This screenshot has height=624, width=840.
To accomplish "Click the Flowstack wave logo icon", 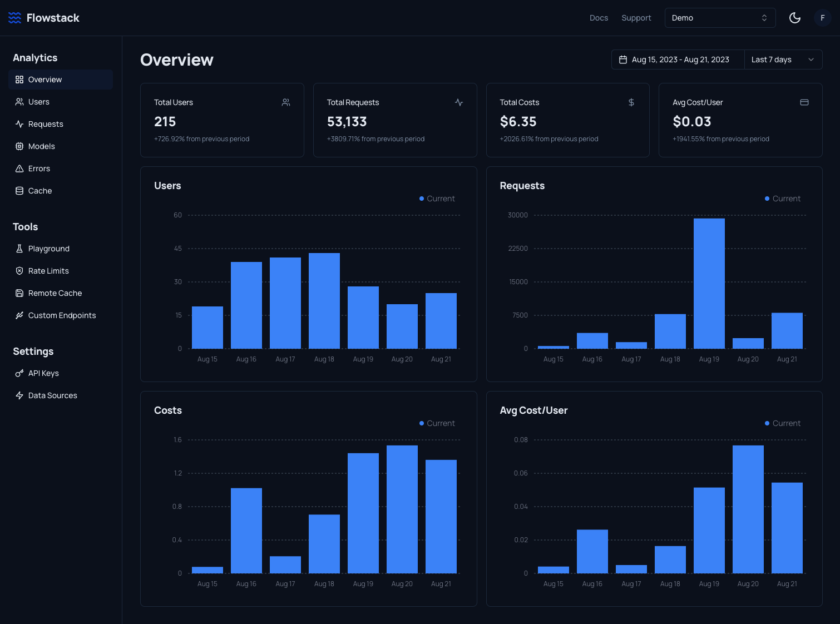I will pos(15,18).
